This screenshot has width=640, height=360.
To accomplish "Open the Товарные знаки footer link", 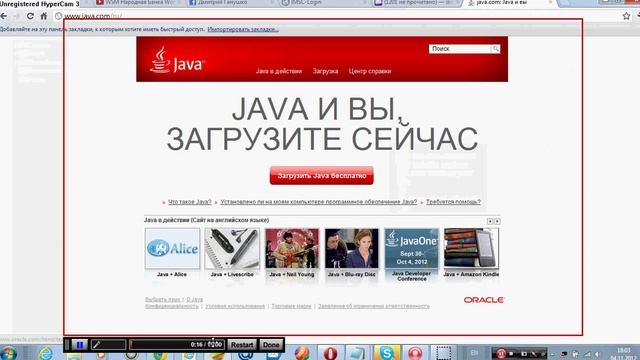I will (x=291, y=306).
